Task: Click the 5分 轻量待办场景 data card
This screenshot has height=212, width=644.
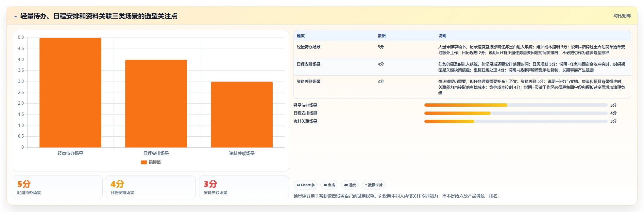Action: point(58,187)
